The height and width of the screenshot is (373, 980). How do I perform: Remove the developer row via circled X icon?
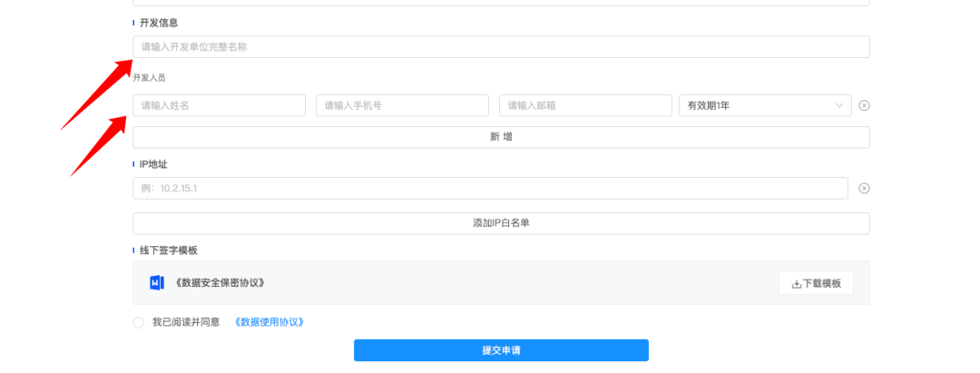click(864, 105)
